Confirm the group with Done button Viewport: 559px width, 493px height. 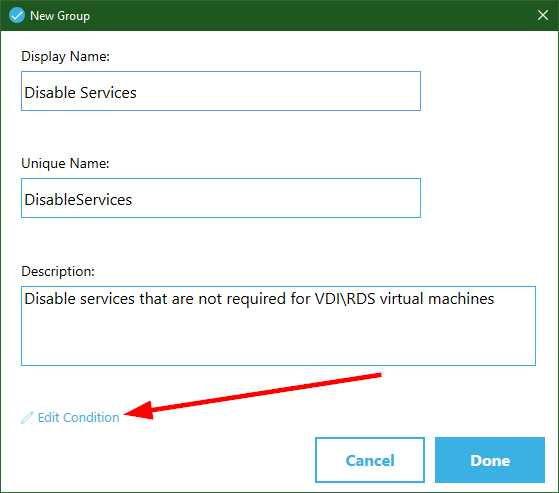[x=490, y=460]
